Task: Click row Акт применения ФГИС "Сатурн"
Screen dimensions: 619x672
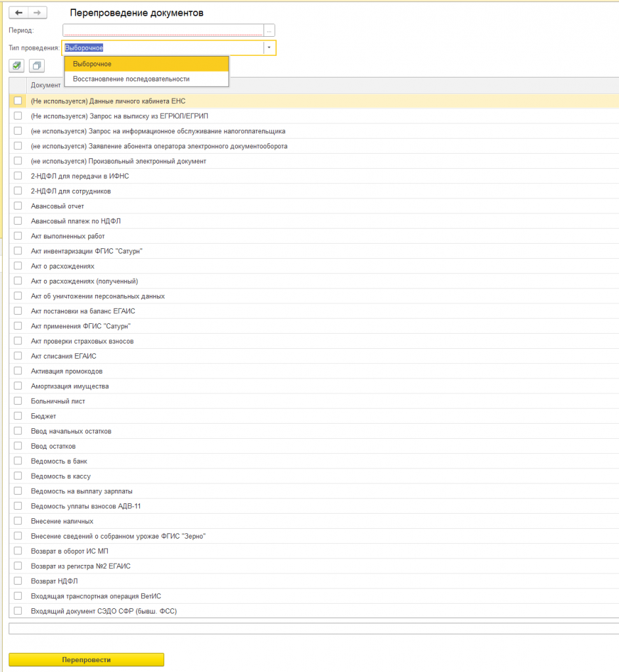Action: [x=314, y=326]
